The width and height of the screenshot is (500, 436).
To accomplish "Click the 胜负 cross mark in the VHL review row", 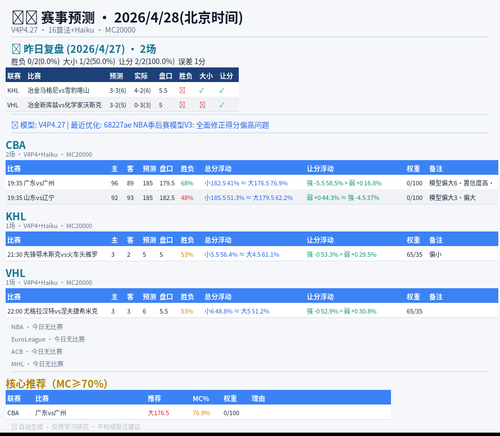I will pos(182,105).
